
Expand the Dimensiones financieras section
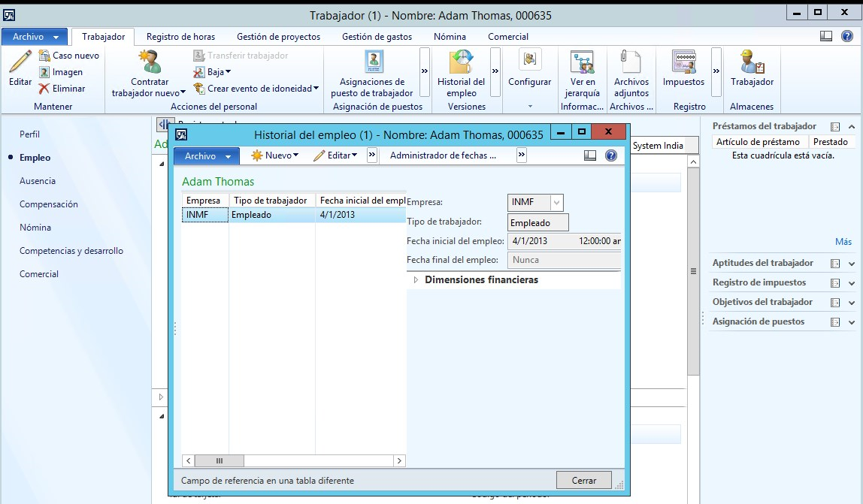416,280
